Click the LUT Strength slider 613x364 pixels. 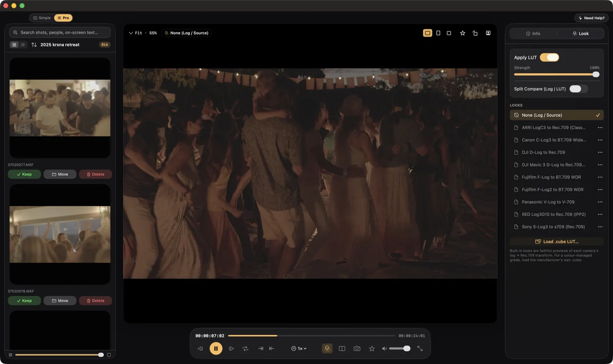click(557, 75)
